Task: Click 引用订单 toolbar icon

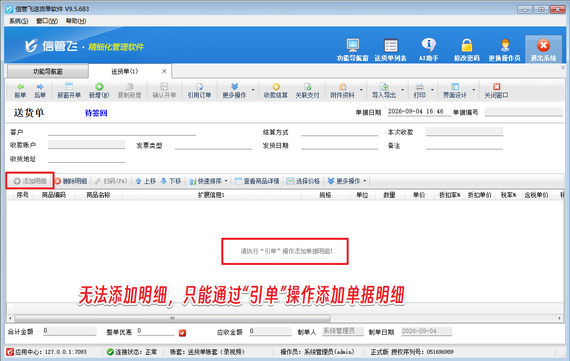Action: tap(199, 90)
